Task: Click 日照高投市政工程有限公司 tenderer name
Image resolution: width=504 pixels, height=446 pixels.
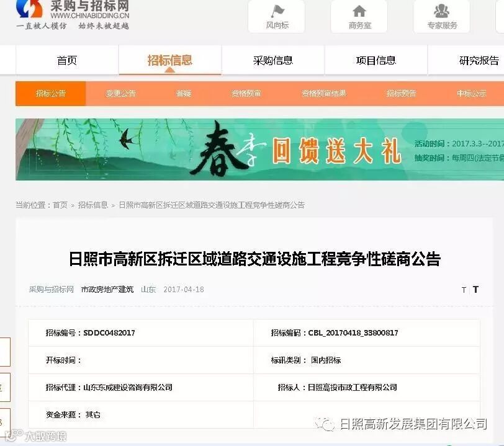Action: coord(352,388)
